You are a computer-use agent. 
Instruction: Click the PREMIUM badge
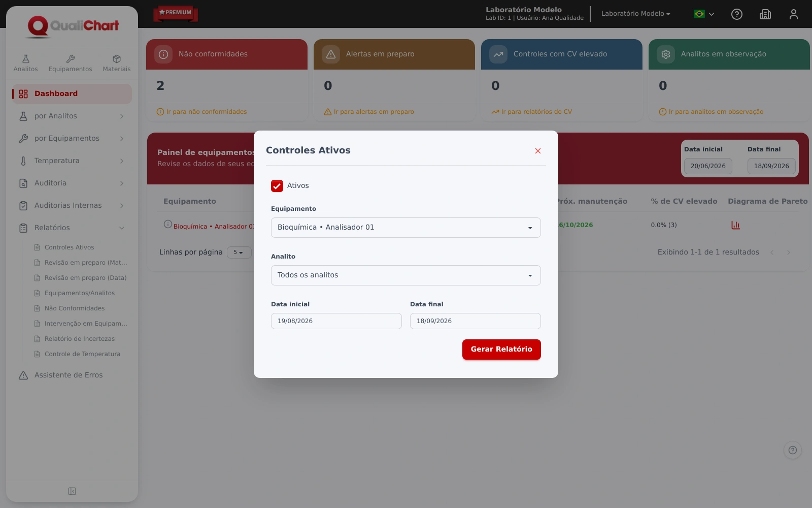point(176,13)
